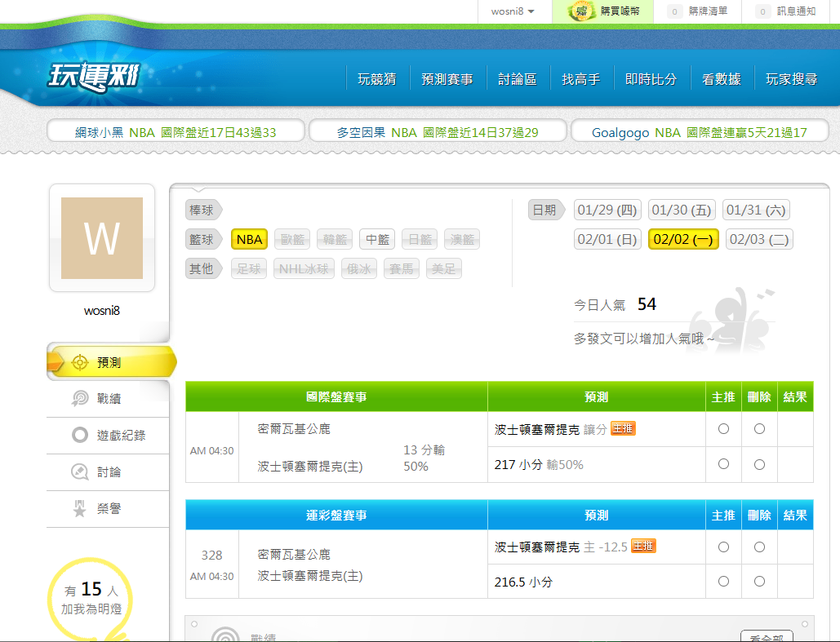Click the 榮譽 medal icon in sidebar
The width and height of the screenshot is (840, 642).
pos(80,509)
